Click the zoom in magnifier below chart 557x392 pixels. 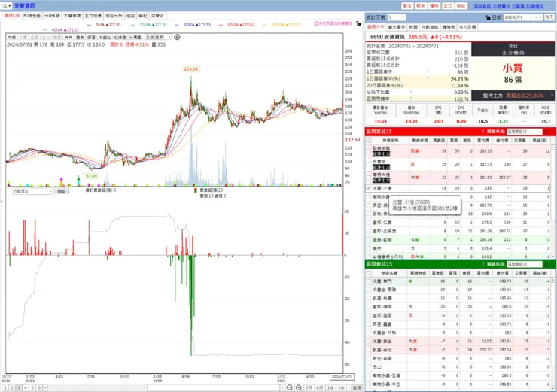coord(299,387)
